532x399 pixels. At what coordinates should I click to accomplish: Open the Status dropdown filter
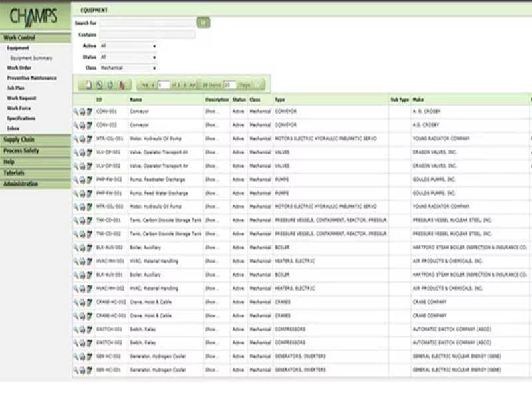click(x=128, y=57)
